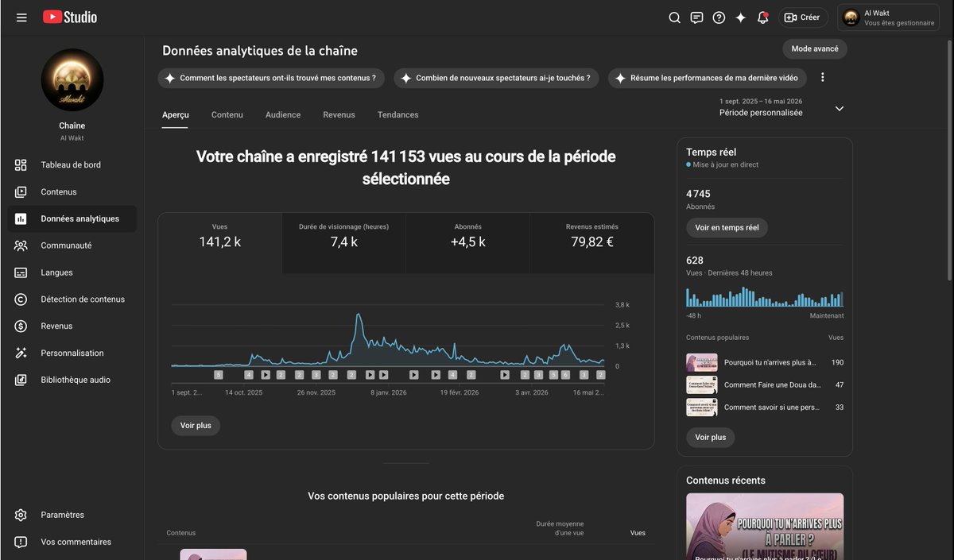Image resolution: width=954 pixels, height=560 pixels.
Task: Click the Contenus récents heading
Action: [726, 481]
